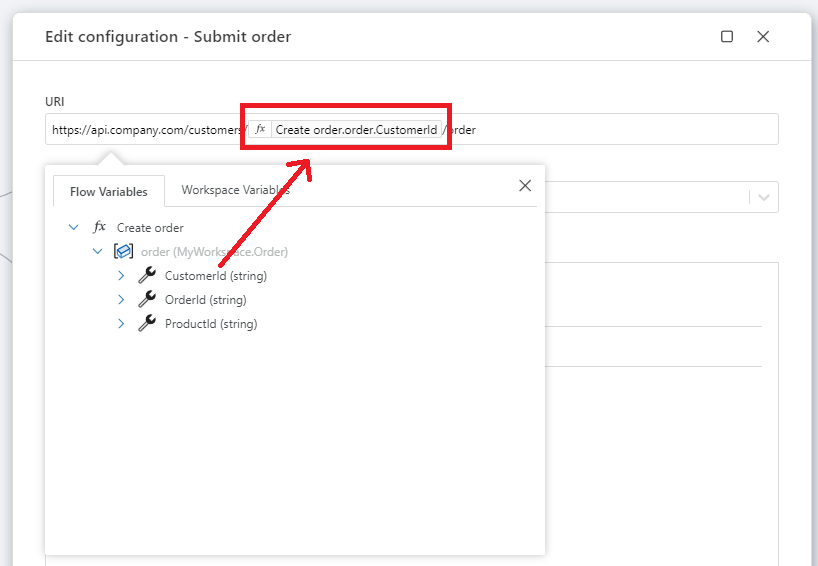The width and height of the screenshot is (818, 566).
Task: Click the order object icon in the tree
Action: [x=123, y=252]
